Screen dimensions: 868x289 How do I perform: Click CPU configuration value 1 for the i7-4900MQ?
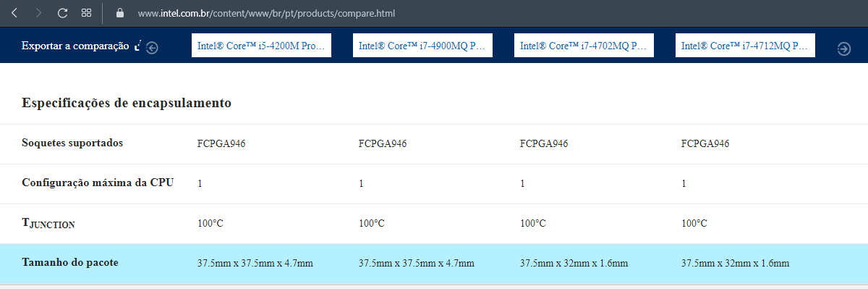point(361,183)
